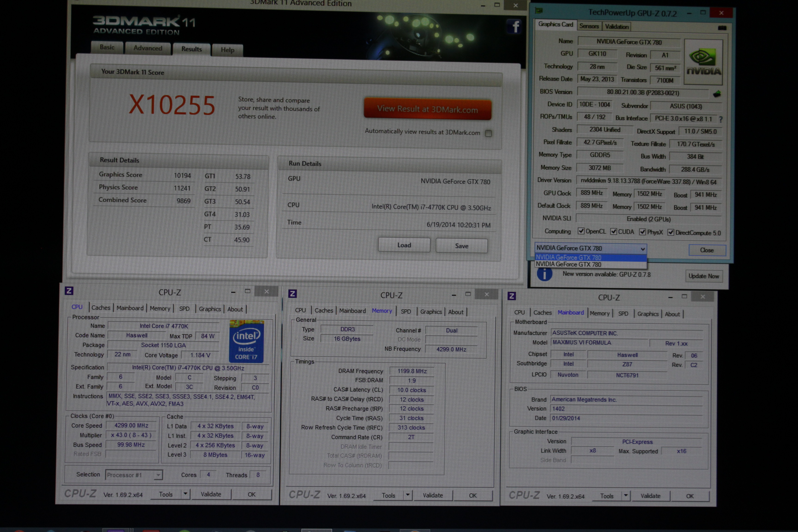Toggle the DirectCompute 5.0 checkbox

[671, 233]
